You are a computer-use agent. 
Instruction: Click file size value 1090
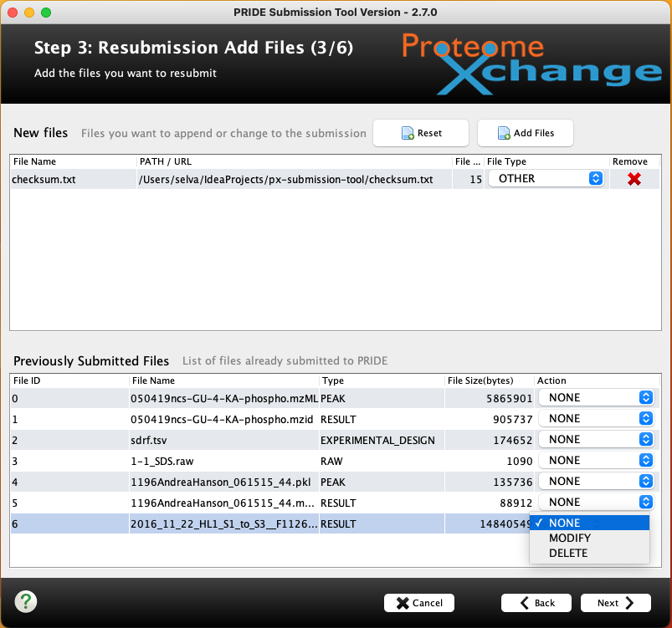(x=490, y=462)
